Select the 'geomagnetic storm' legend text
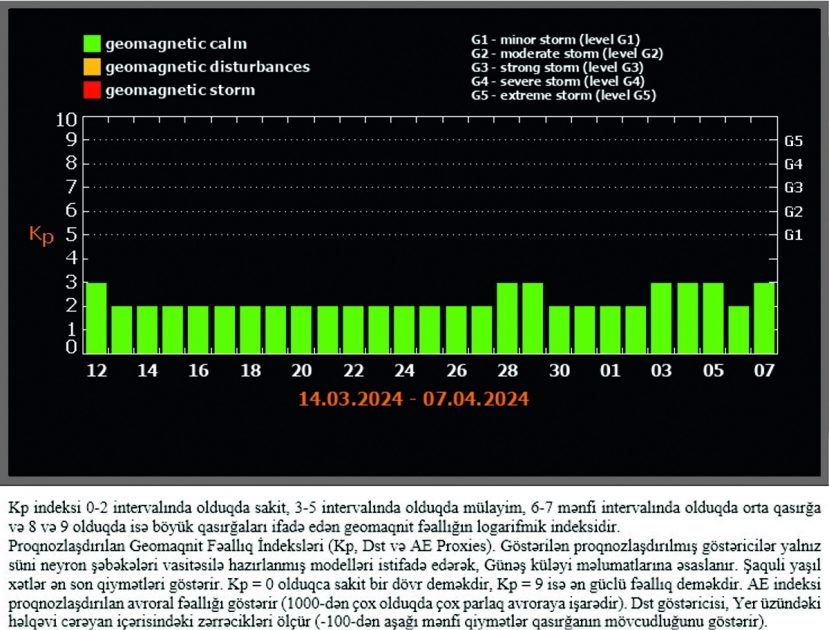Viewport: 829px width, 630px height. point(180,90)
